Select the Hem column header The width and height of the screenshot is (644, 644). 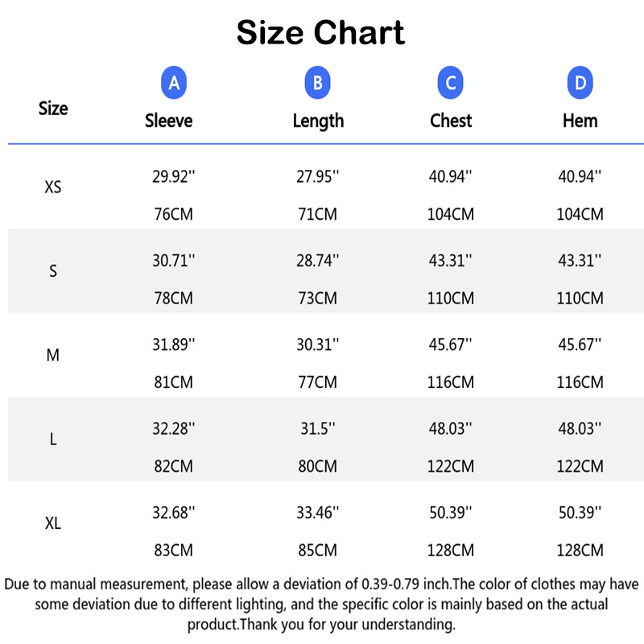(580, 121)
